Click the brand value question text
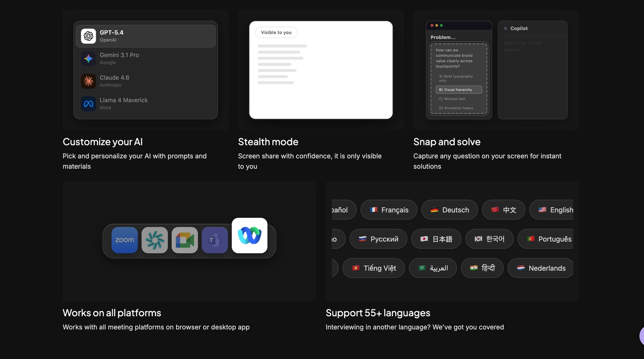 click(x=454, y=58)
